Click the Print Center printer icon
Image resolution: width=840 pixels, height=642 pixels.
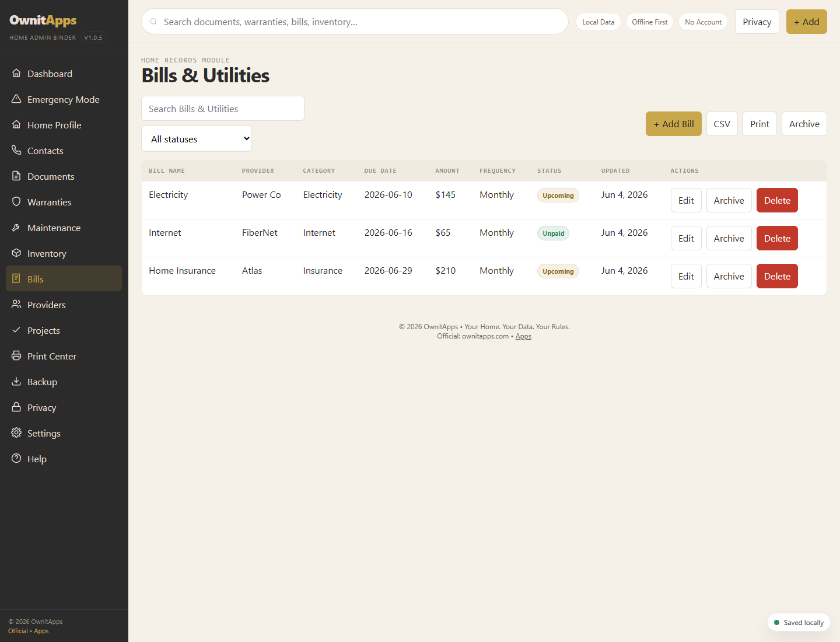click(x=16, y=356)
